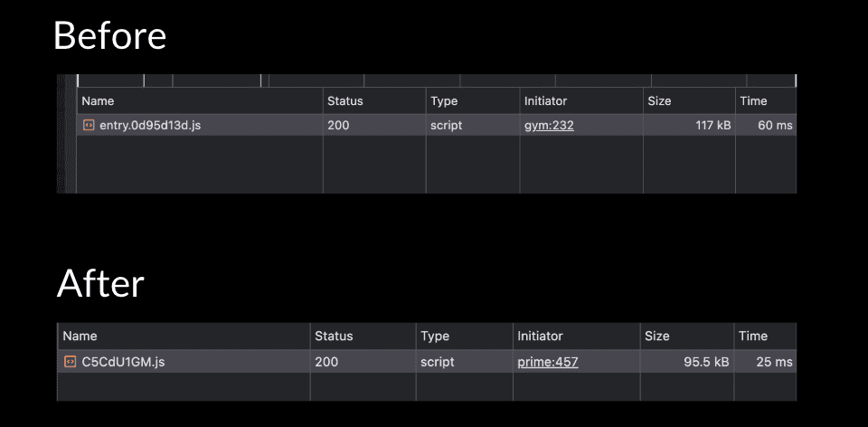Sort by Name in After table

(x=184, y=337)
